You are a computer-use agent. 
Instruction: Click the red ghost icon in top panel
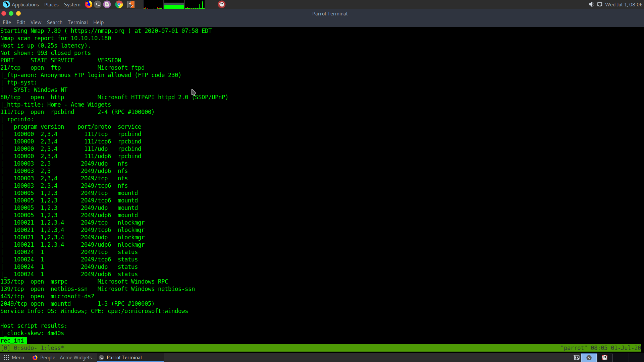pyautogui.click(x=222, y=4)
